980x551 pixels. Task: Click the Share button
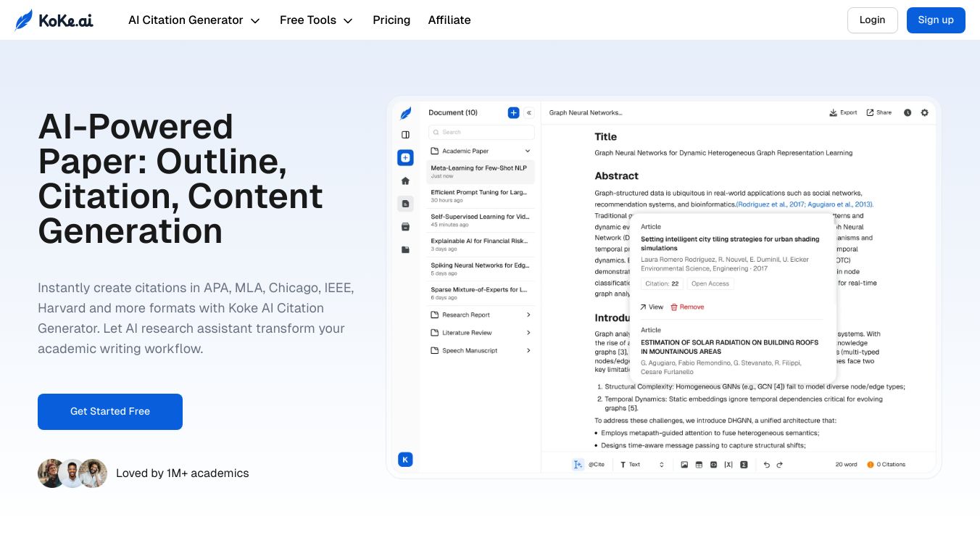(879, 113)
